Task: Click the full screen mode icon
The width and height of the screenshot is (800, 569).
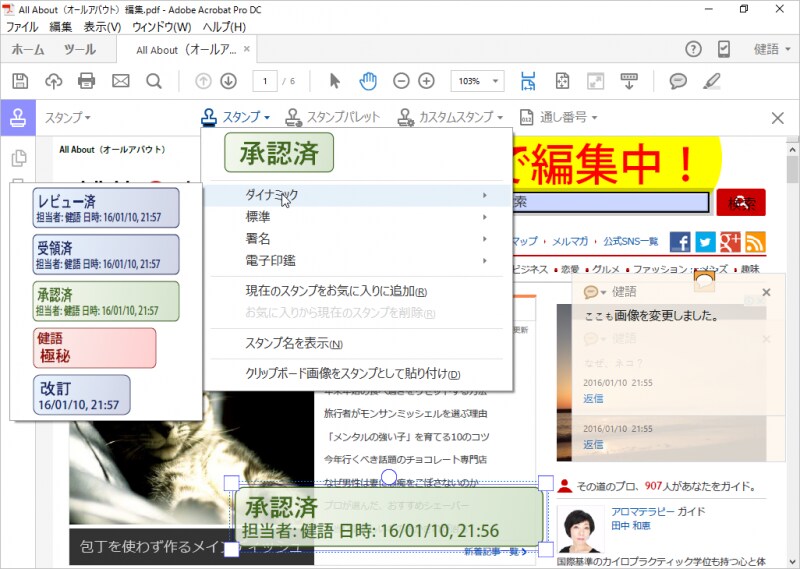Action: click(x=595, y=81)
